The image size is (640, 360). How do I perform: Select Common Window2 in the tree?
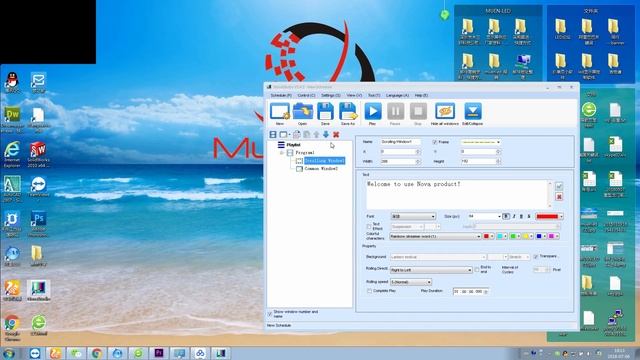(321, 169)
